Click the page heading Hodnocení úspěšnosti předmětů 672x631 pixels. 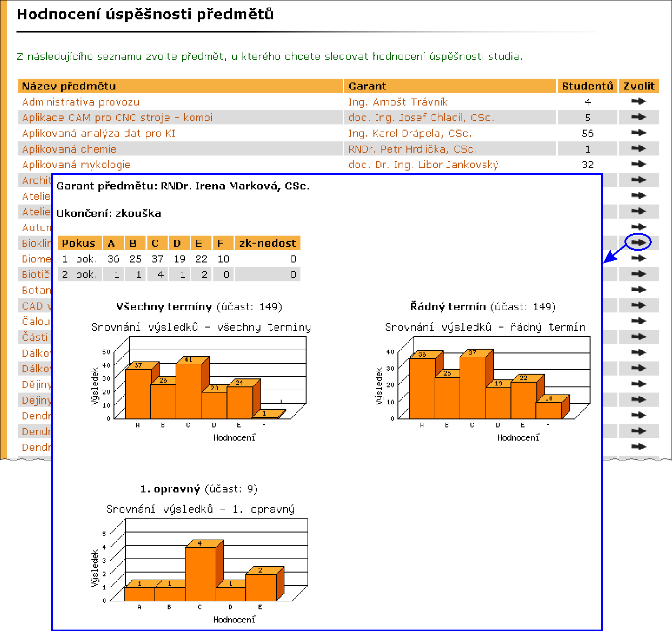point(145,14)
